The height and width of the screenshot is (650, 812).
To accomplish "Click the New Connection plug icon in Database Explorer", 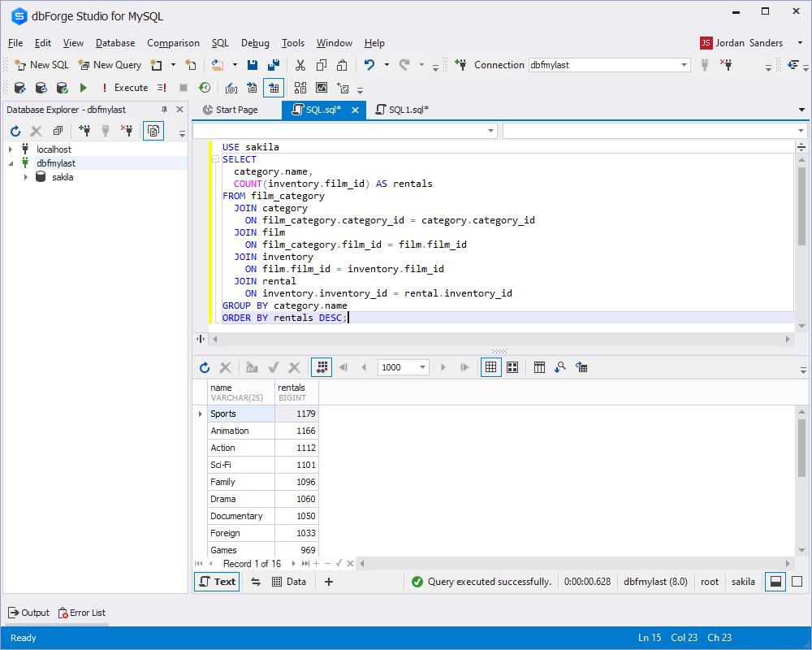I will click(84, 131).
